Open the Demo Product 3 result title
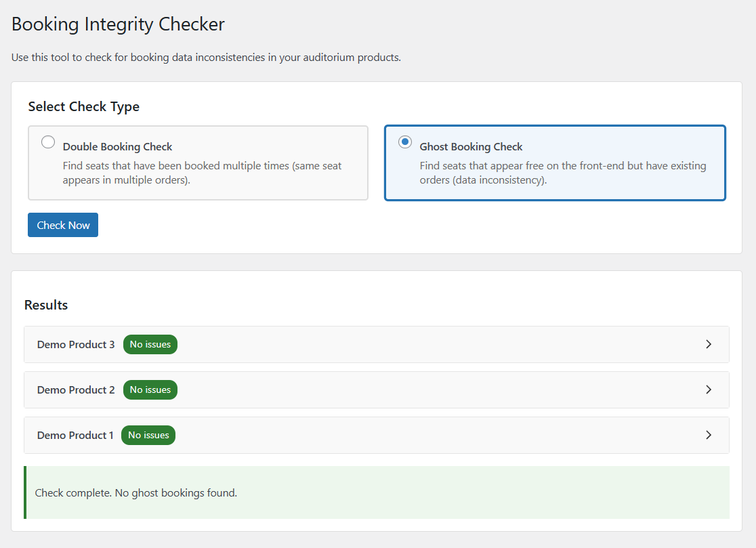Screen dimensions: 756x548 click(76, 344)
